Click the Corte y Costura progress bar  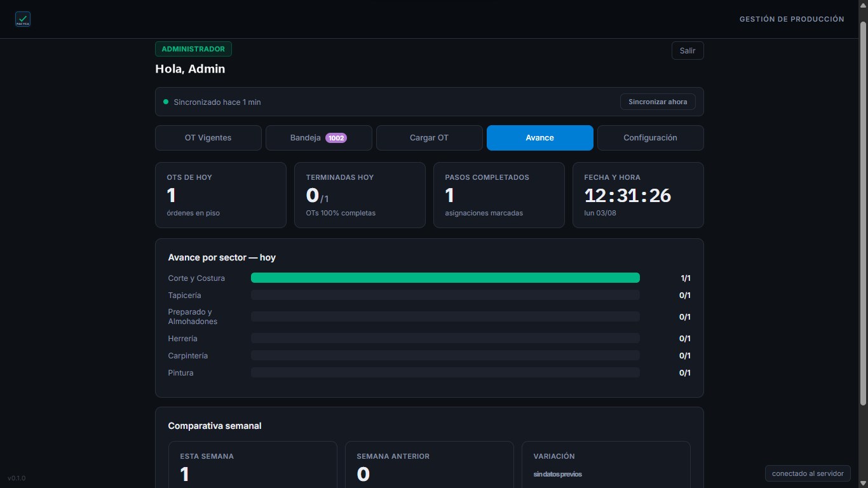point(445,278)
